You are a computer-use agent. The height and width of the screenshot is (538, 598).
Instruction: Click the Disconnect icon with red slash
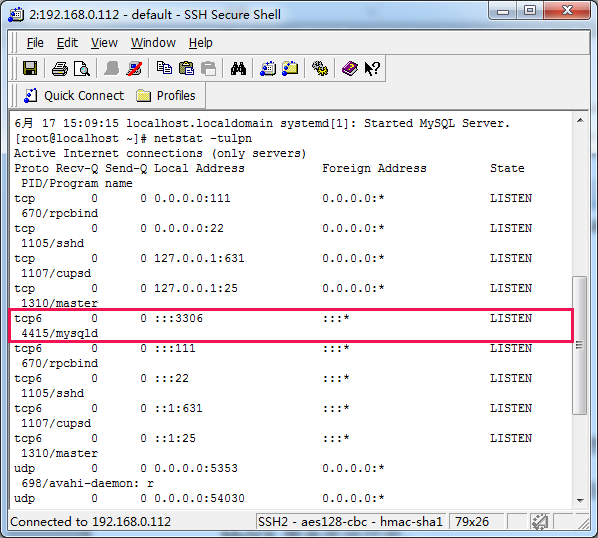click(133, 69)
